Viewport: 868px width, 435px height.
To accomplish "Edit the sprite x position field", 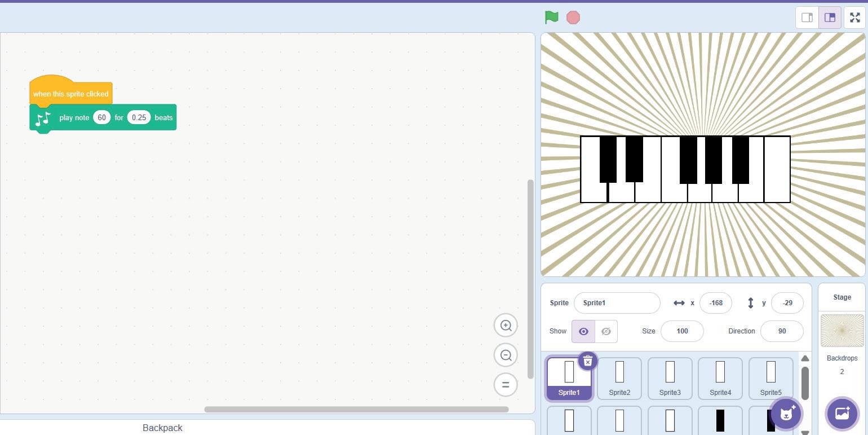I will coord(716,303).
